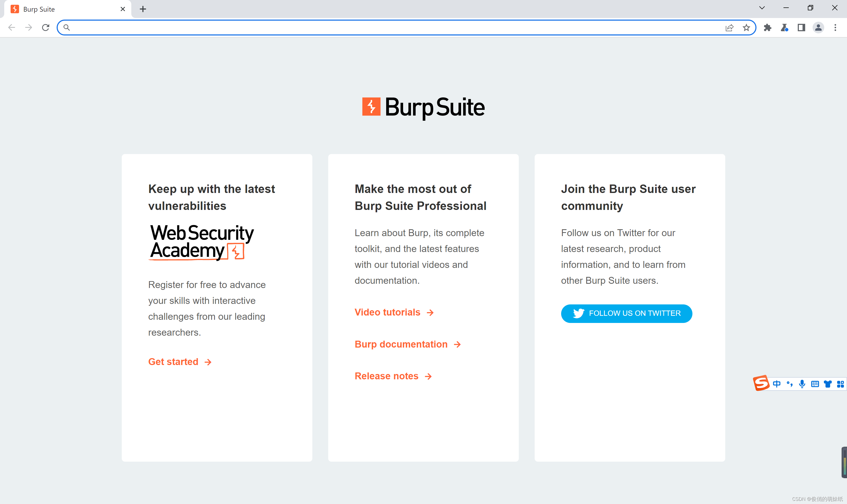
Task: Open a new tab with plus button
Action: coord(143,9)
